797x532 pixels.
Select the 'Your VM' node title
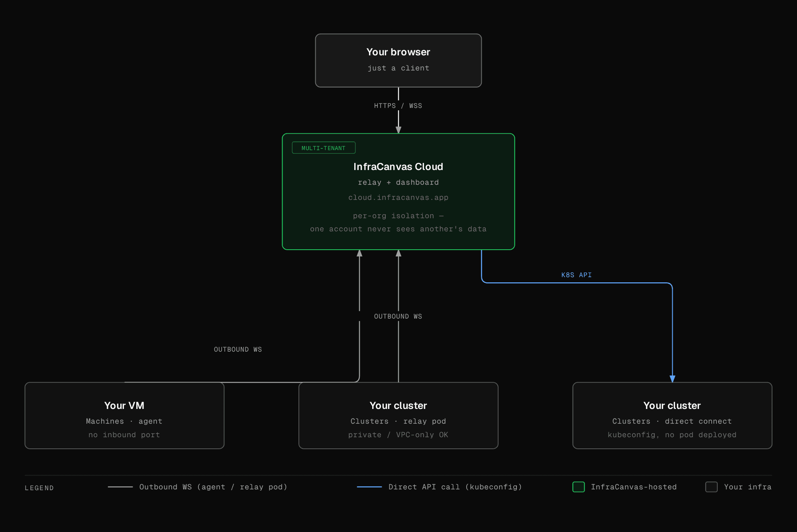[x=124, y=405]
